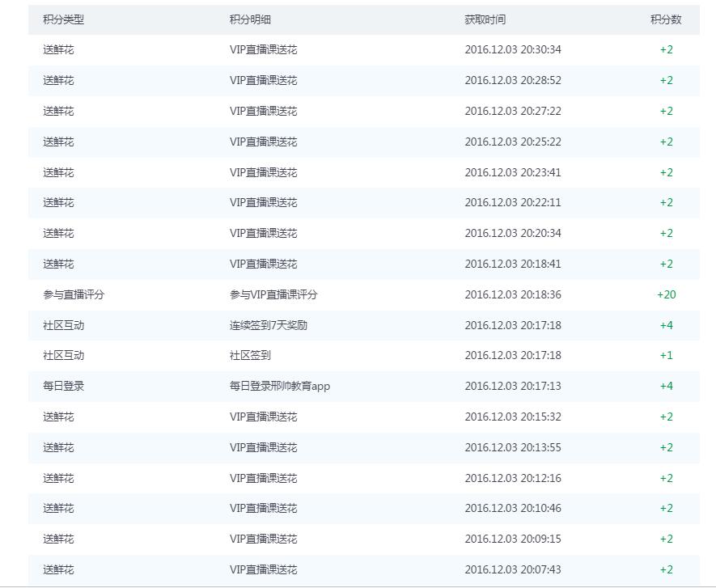Click the timestamp 2016.12.03 20:07:43
Viewport: 716px width, 588px height.
click(512, 569)
